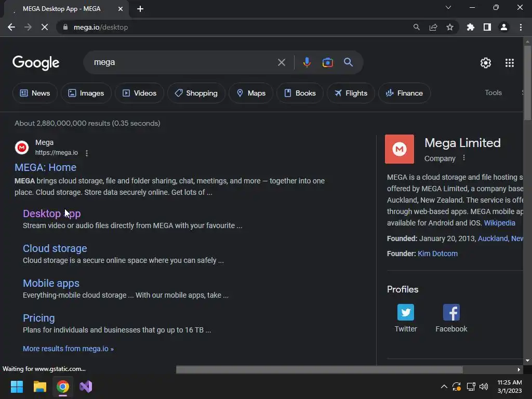Go back with the browser back arrow
Viewport: 532px width, 399px height.
point(11,27)
